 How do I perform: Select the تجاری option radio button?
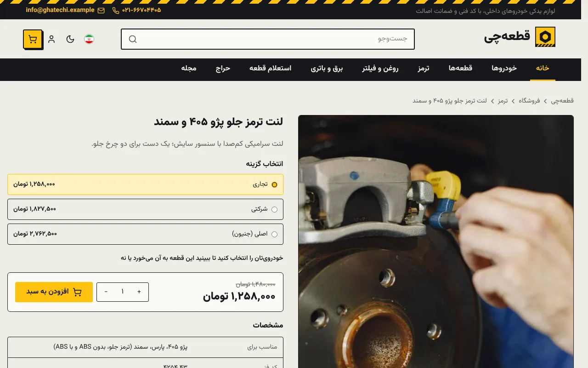[275, 184]
